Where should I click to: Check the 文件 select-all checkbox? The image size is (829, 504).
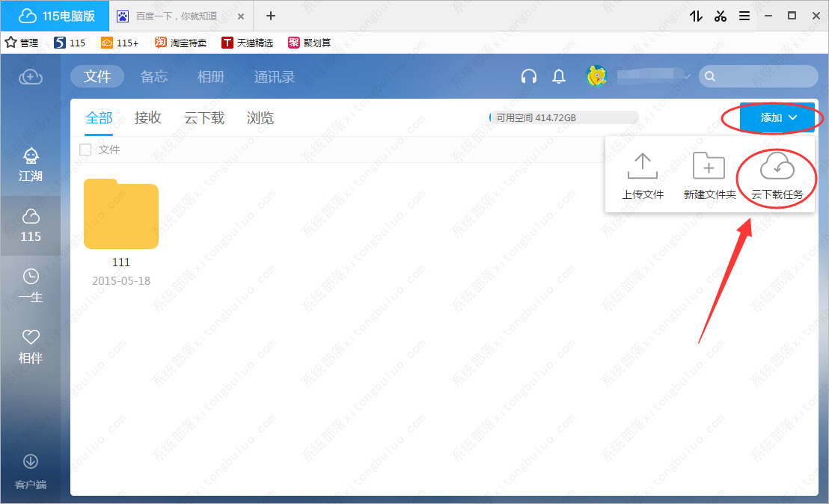(85, 149)
